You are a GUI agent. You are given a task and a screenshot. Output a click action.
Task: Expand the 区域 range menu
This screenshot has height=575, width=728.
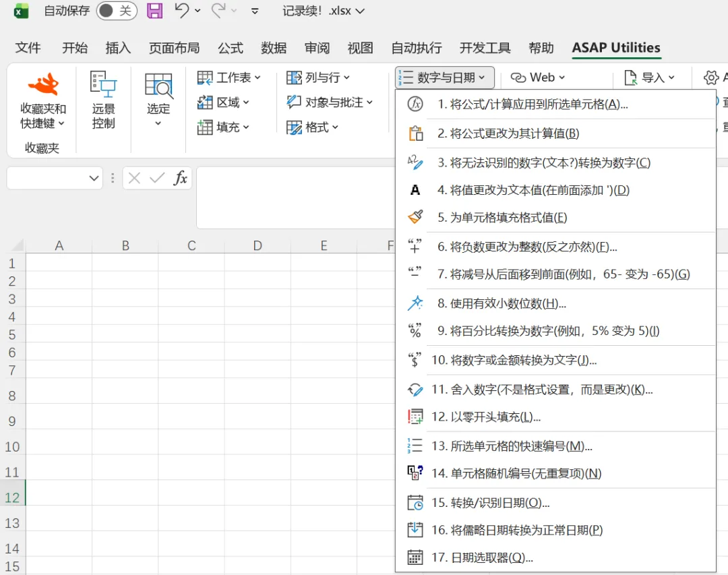tap(223, 102)
